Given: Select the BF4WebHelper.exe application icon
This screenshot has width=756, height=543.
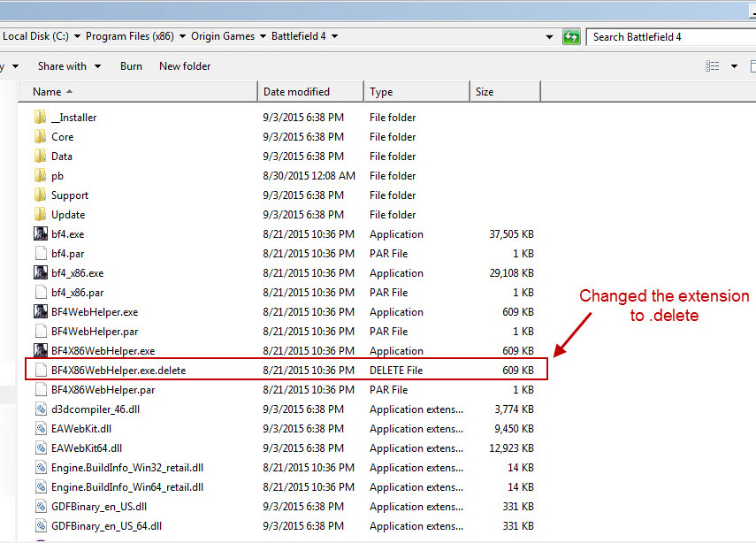Looking at the screenshot, I should point(41,311).
